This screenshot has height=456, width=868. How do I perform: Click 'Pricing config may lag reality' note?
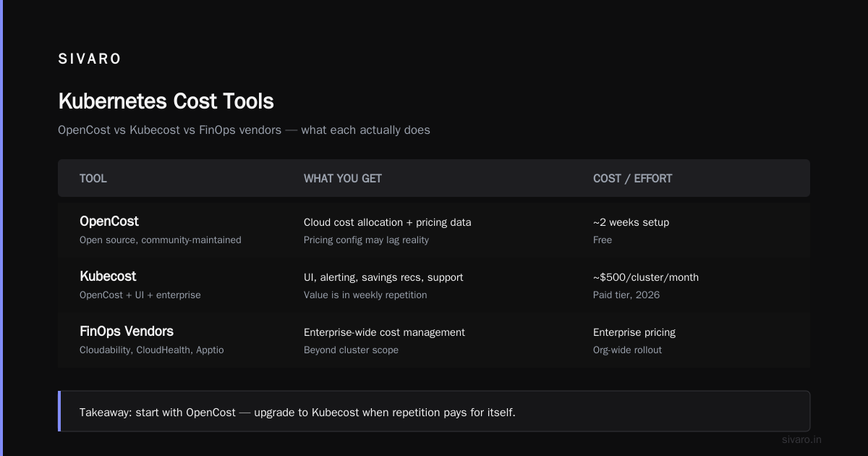366,240
